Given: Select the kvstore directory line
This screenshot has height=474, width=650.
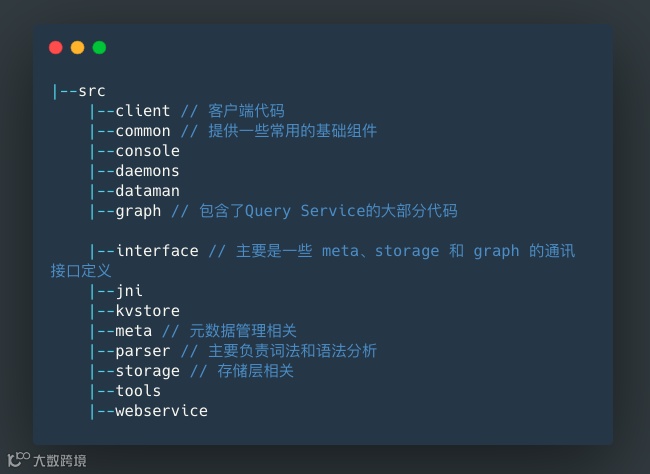Looking at the screenshot, I should click(x=147, y=311).
